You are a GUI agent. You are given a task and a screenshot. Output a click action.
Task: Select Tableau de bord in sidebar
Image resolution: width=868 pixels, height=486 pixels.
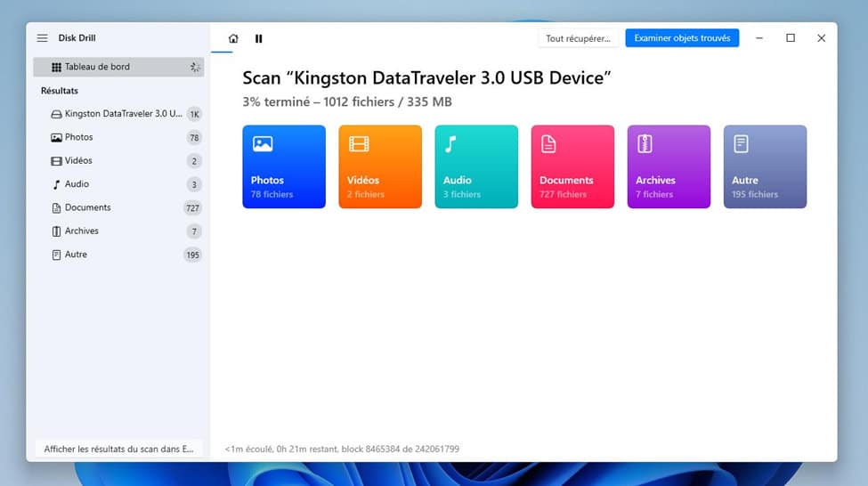118,67
